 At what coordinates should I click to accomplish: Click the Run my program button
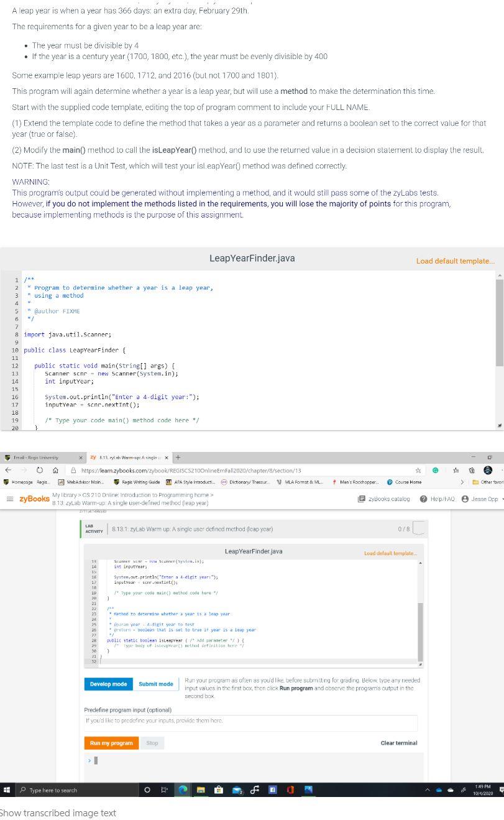coord(111,742)
